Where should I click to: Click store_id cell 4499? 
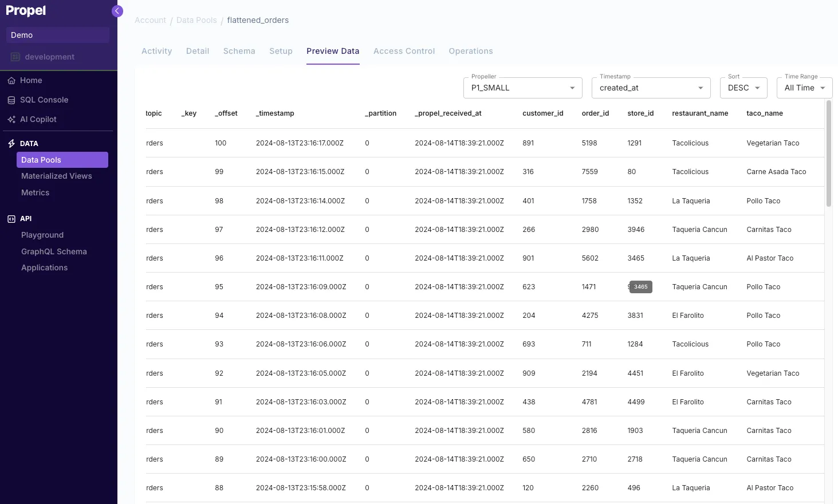[636, 402]
